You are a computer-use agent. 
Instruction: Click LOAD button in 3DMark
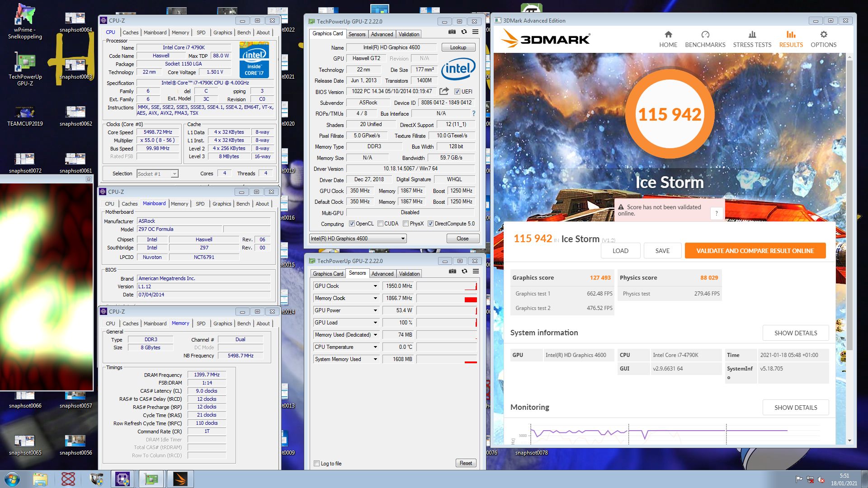pyautogui.click(x=620, y=251)
